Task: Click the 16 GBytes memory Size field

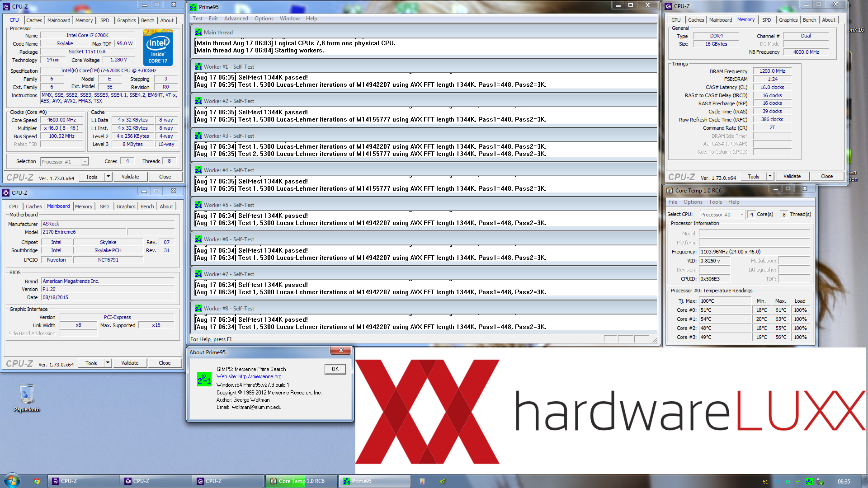Action: pyautogui.click(x=716, y=44)
